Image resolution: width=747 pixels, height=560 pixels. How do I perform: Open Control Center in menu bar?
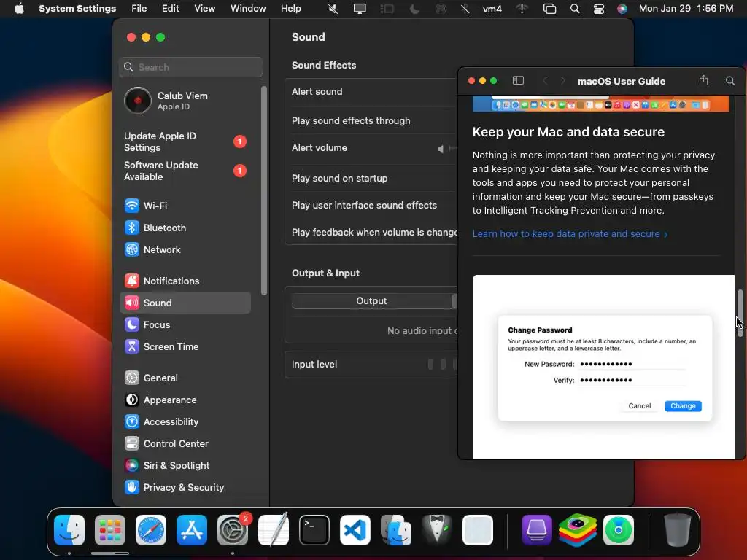point(599,9)
